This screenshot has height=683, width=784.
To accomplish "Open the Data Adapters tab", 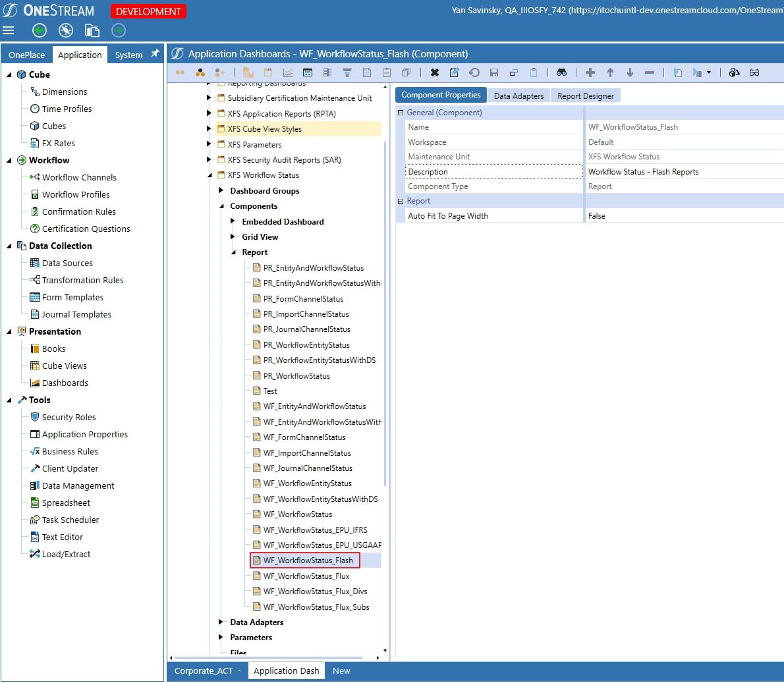I will 518,96.
